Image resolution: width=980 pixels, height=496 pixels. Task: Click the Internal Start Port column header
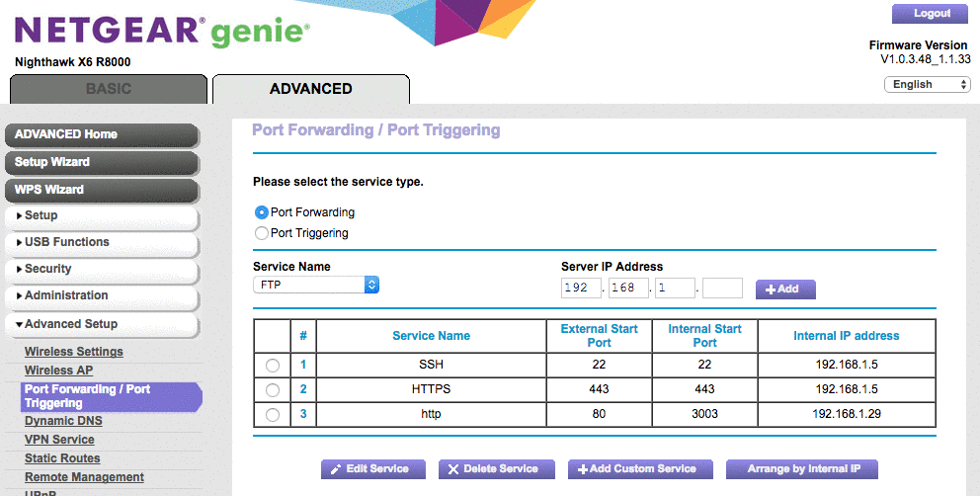[705, 336]
